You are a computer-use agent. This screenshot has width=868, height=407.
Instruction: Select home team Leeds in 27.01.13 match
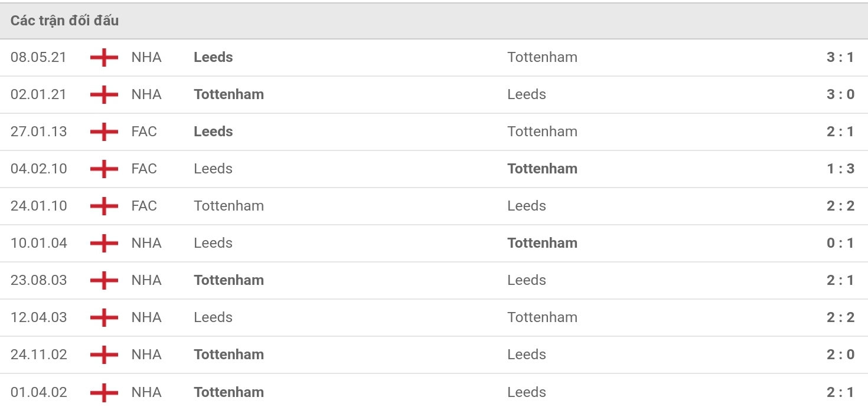tap(213, 132)
